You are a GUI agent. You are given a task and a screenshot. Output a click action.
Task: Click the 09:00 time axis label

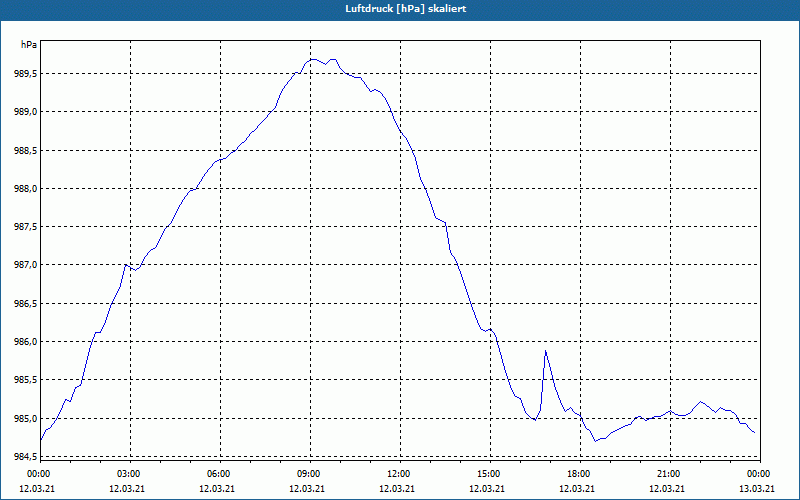[308, 474]
